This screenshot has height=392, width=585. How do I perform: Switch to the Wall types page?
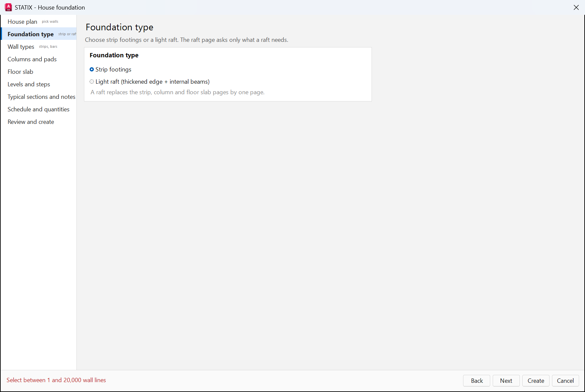[39, 47]
